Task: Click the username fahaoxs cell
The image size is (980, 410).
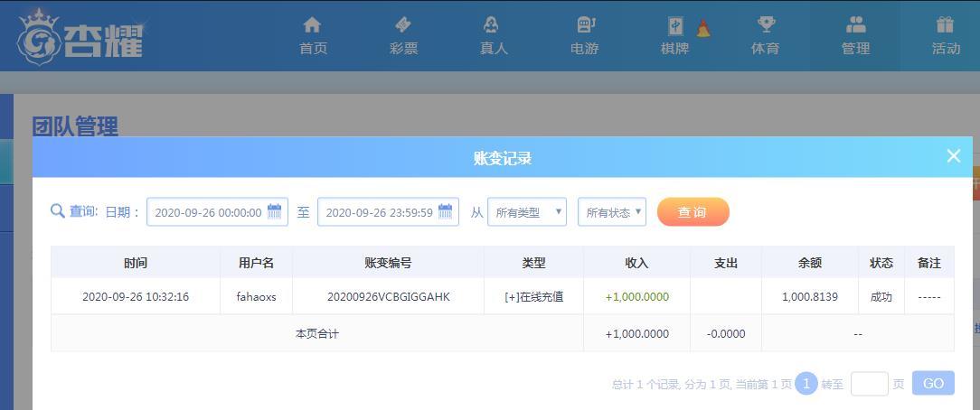Action: tap(256, 296)
